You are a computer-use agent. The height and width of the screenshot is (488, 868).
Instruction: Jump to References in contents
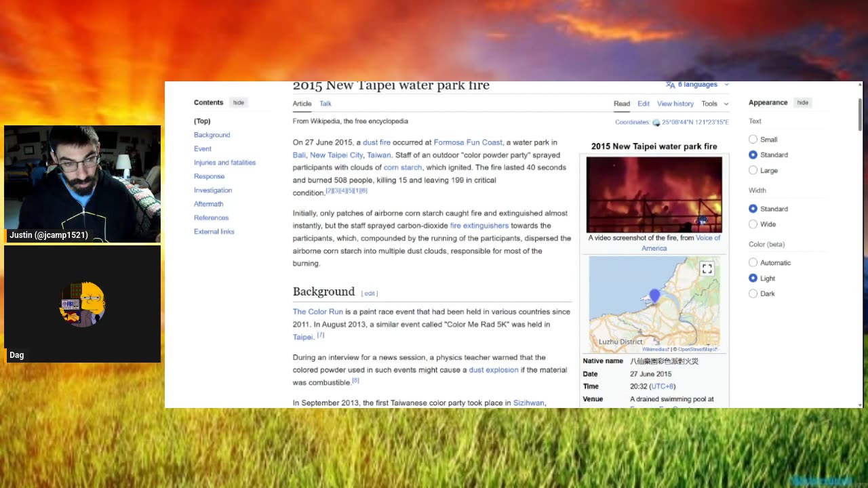tap(211, 218)
